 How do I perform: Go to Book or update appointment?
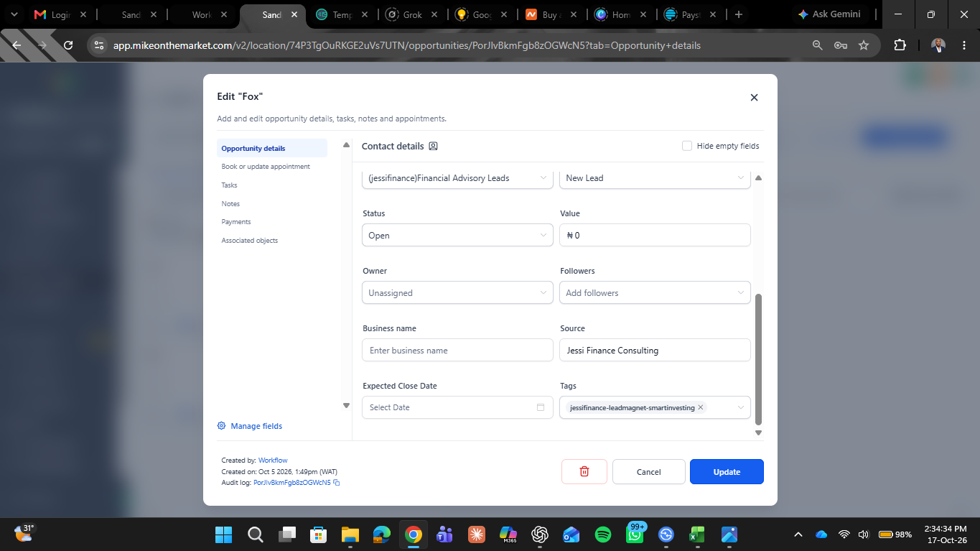tap(266, 167)
